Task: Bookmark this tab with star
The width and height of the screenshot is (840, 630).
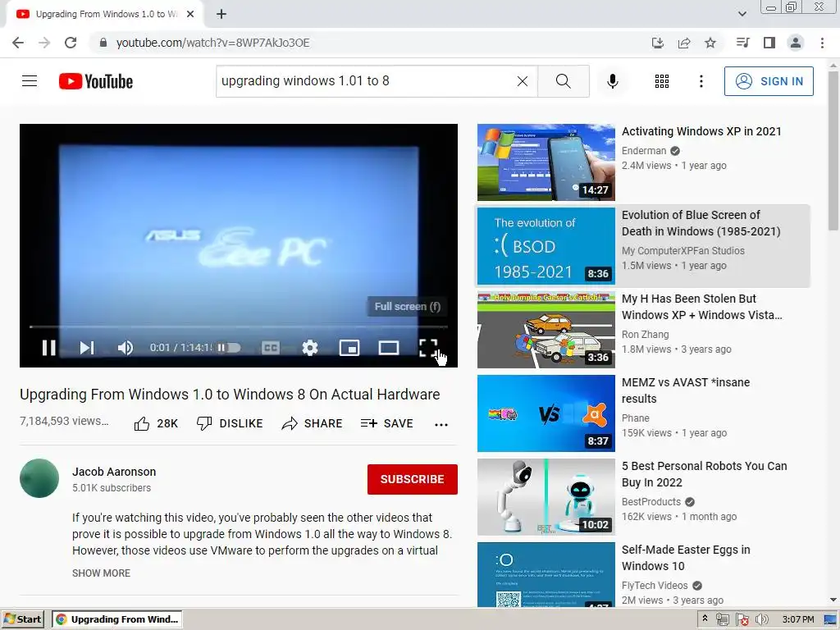Action: 710,43
